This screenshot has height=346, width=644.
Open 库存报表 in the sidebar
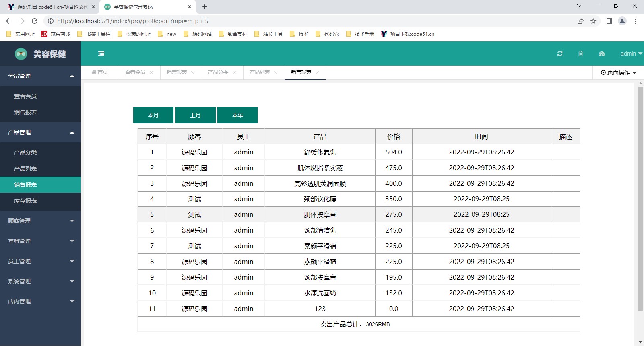pos(40,201)
